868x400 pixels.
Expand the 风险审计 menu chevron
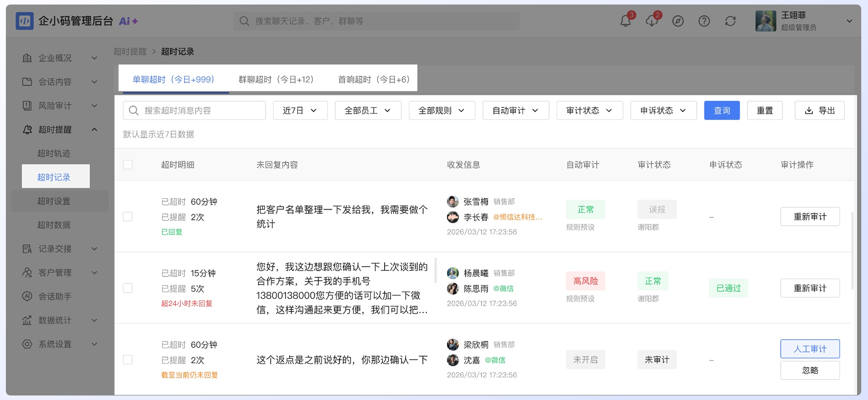click(94, 106)
